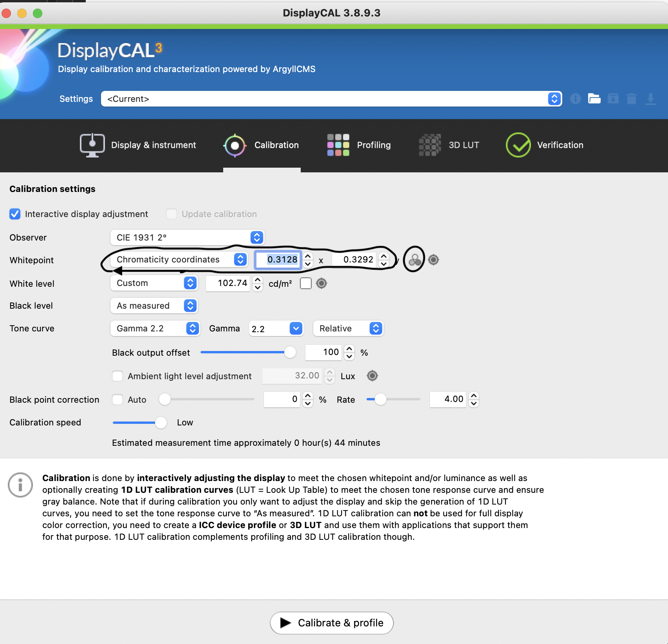This screenshot has height=644, width=668.
Task: Click the calibration speed Low label
Action: 185,422
